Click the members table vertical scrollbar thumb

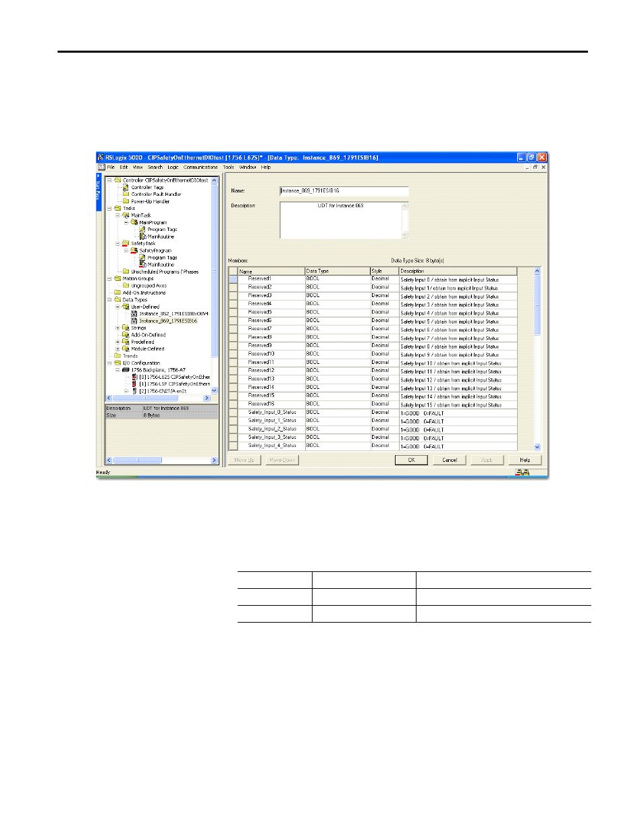(x=537, y=305)
